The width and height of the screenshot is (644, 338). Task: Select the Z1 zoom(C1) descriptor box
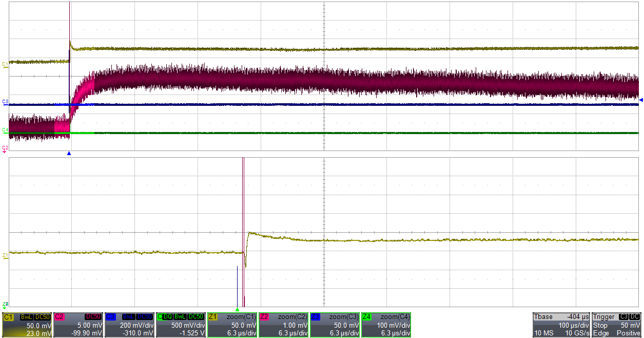(x=232, y=325)
